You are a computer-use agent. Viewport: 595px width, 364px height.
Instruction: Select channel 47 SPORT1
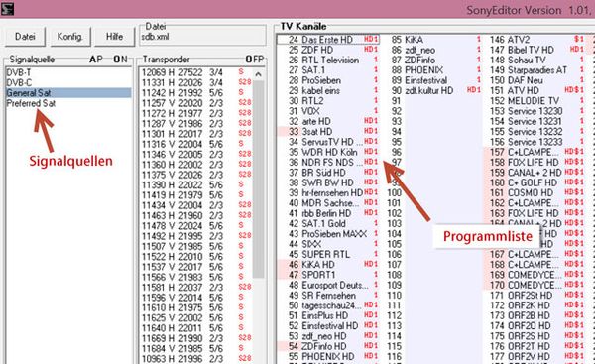pyautogui.click(x=328, y=275)
